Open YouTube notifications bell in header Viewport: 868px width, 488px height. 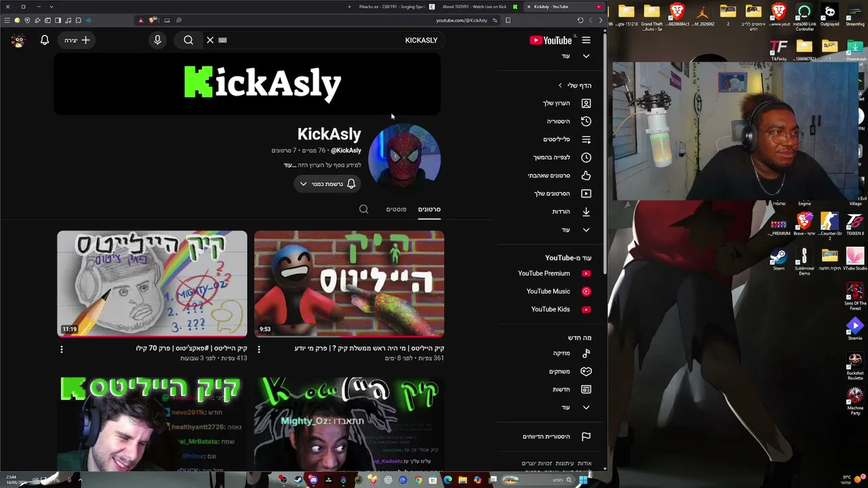(45, 40)
